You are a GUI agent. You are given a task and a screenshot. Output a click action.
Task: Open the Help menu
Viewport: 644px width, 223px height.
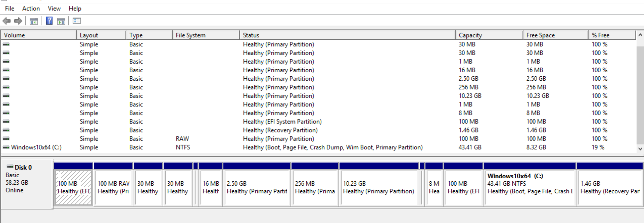pyautogui.click(x=75, y=8)
